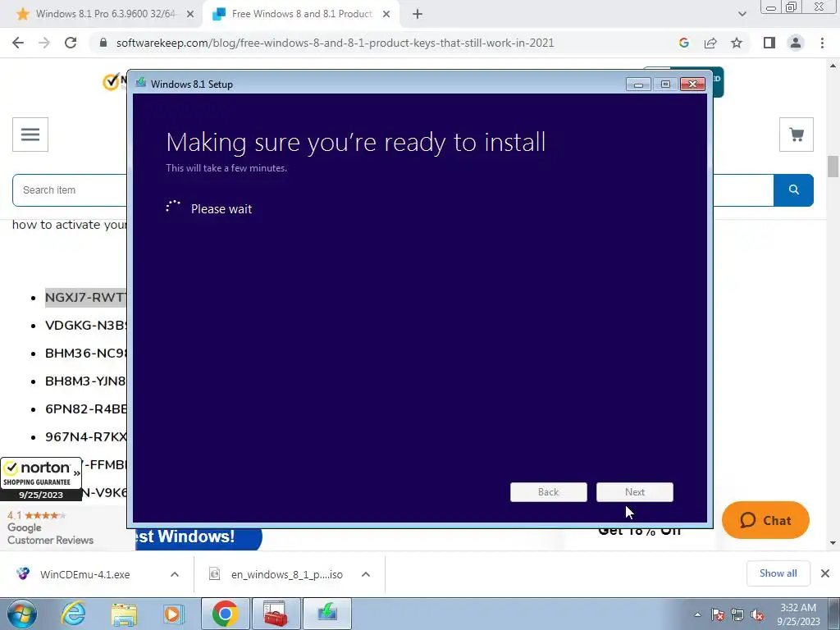
Task: Switch to Windows Setup taskbar icon
Action: coord(327,614)
